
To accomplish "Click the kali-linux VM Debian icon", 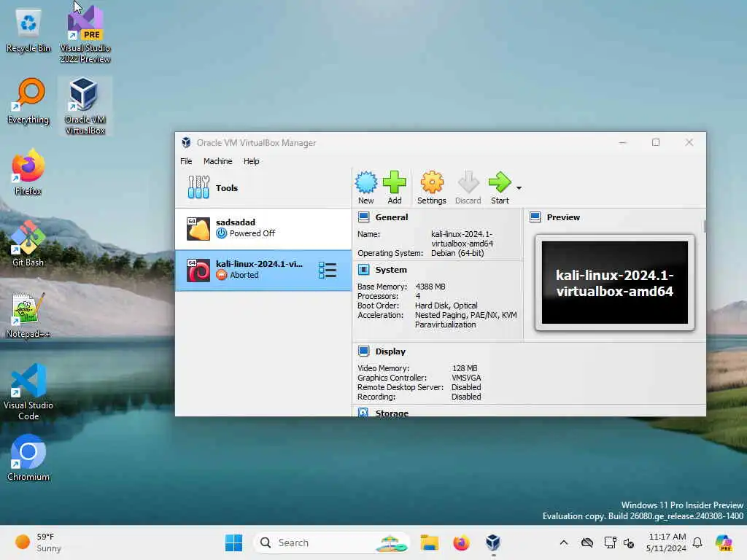I will tap(198, 271).
